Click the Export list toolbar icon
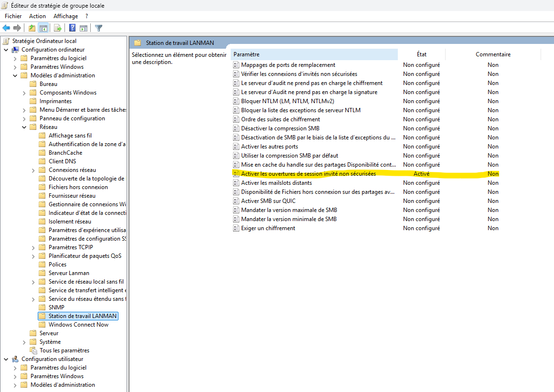This screenshot has width=554, height=392. tap(58, 28)
